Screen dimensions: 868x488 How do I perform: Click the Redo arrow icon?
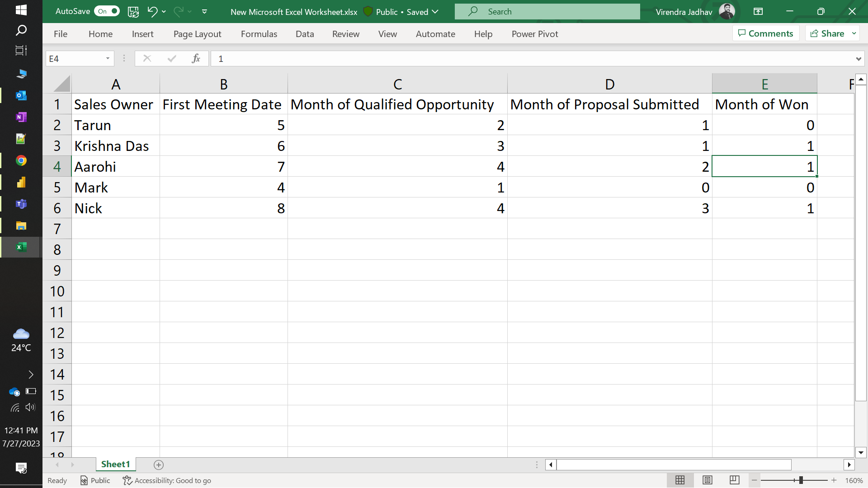[179, 12]
